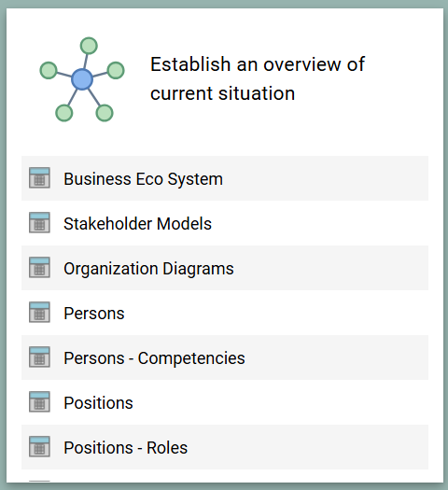Click the blue center node of network graphic
448x490 pixels.
(x=82, y=79)
